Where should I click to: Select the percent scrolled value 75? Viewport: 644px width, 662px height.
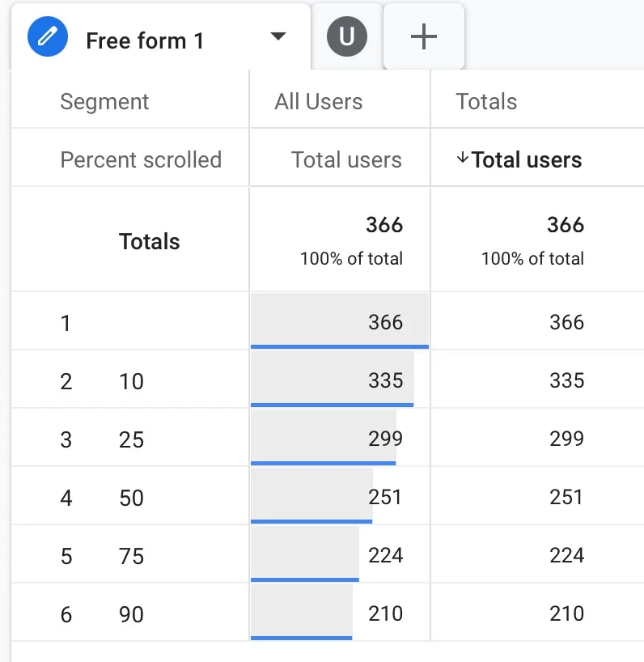tap(131, 556)
